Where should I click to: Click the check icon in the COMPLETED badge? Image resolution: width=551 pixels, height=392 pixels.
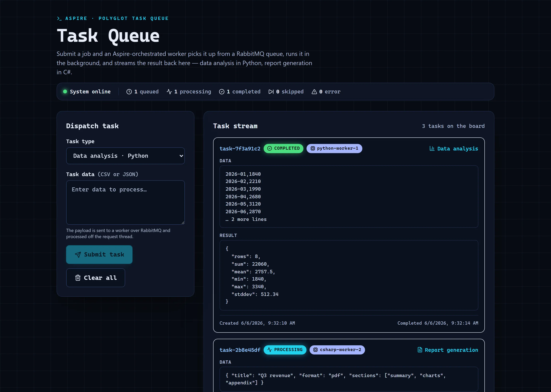point(269,149)
